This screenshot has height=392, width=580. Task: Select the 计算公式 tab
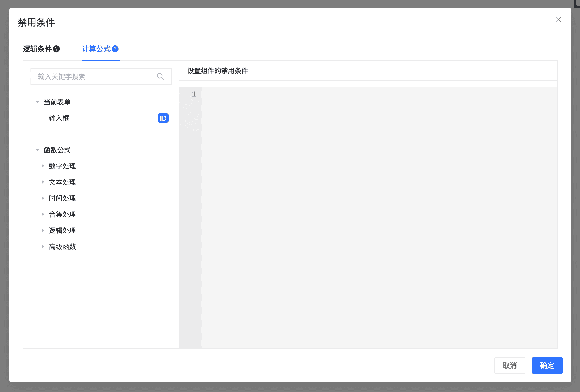tap(96, 49)
